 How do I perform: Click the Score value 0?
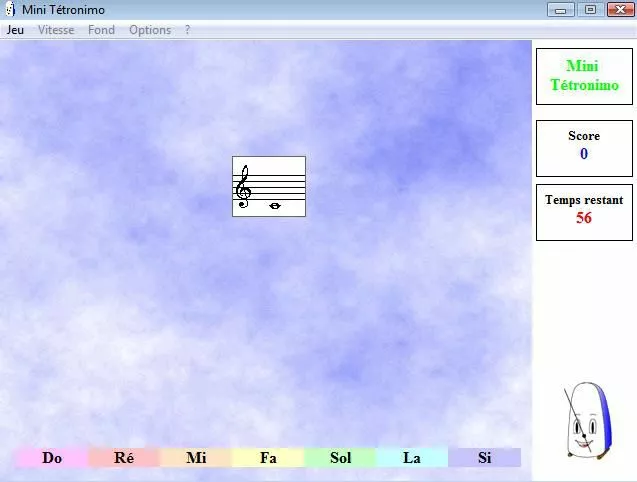pyautogui.click(x=584, y=154)
